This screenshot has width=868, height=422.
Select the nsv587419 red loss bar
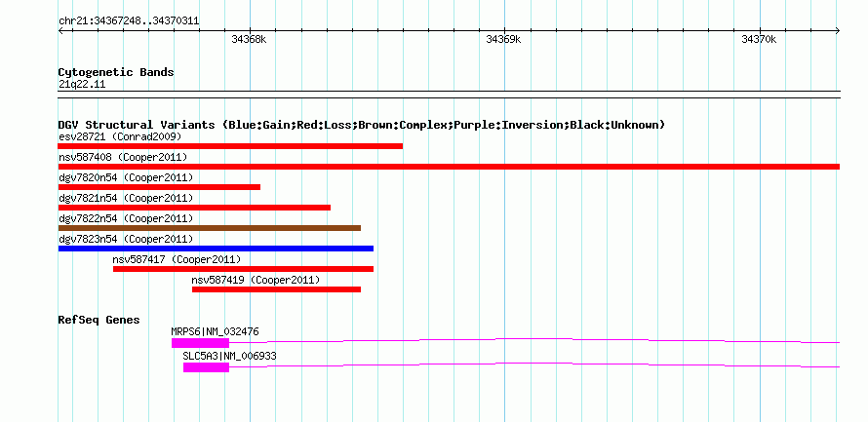[x=276, y=289]
